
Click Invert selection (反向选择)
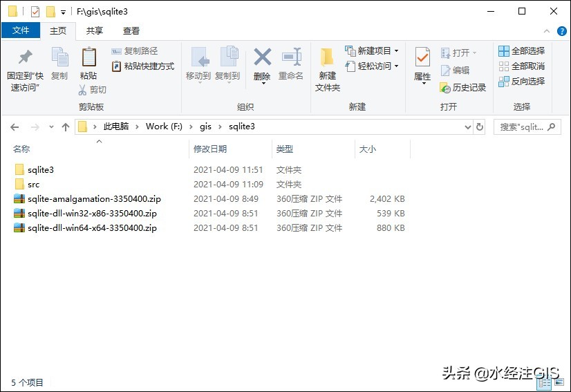[521, 82]
